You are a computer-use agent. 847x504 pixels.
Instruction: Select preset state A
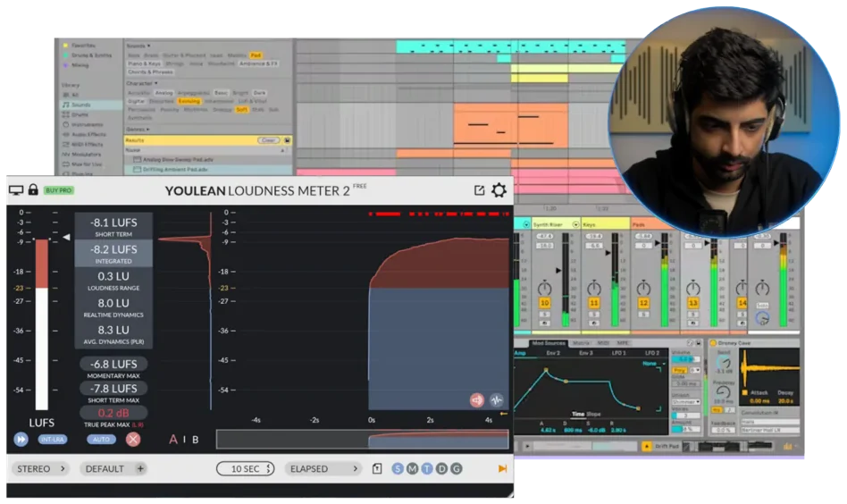[172, 439]
